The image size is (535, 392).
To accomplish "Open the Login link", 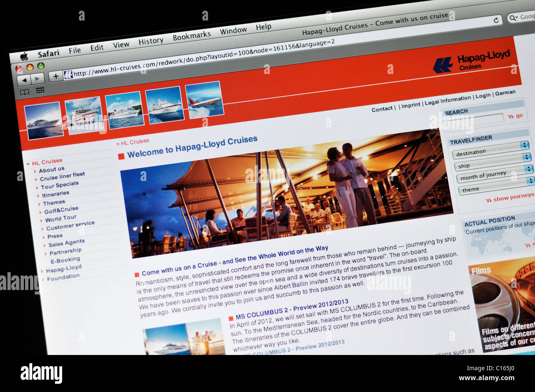I will (x=483, y=96).
